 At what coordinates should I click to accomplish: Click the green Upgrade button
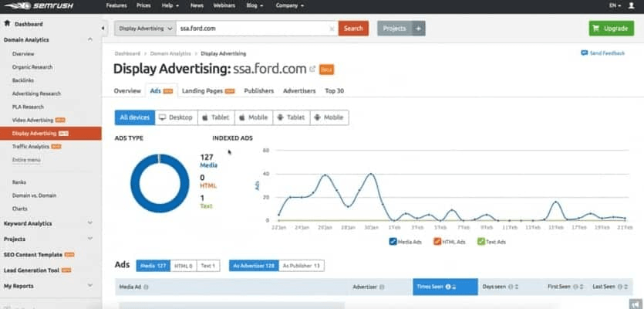click(611, 29)
